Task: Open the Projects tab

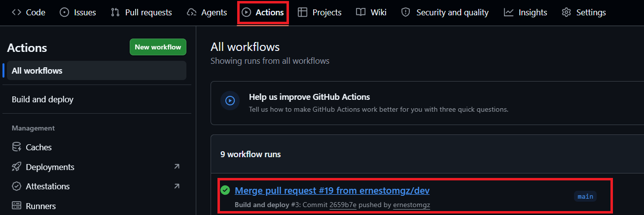Action: (x=320, y=12)
